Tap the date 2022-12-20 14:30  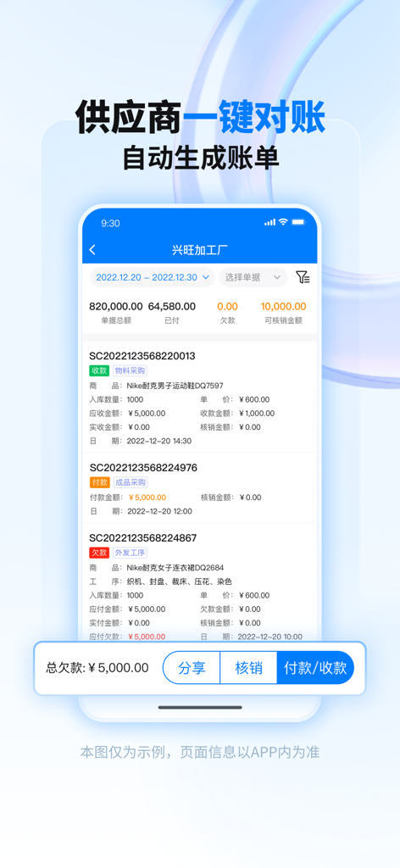[x=159, y=441]
